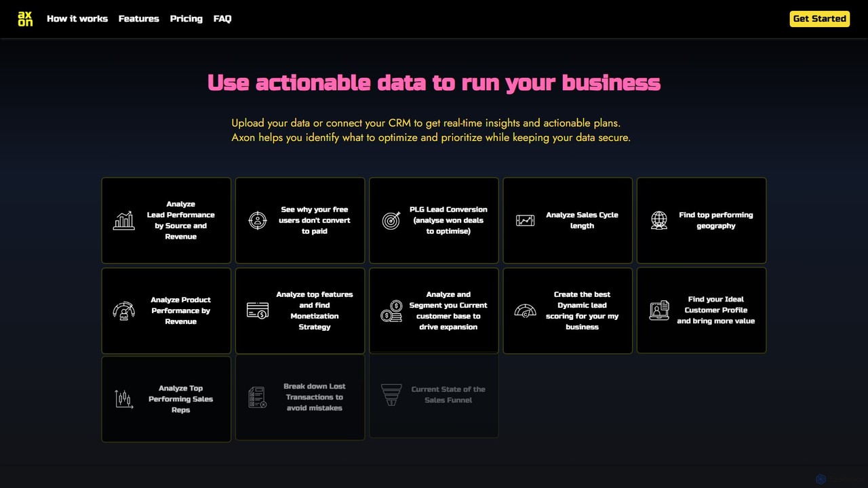Click the globe icon for top performing geography

click(x=659, y=220)
